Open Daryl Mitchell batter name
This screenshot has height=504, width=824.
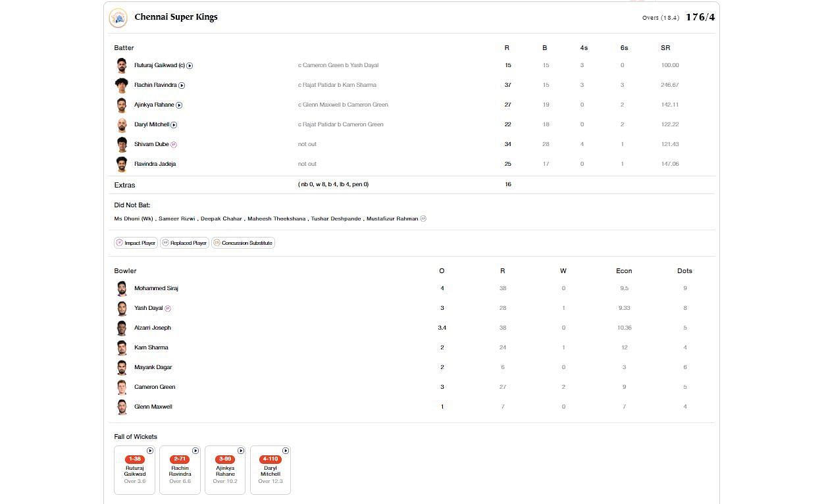[x=152, y=125]
